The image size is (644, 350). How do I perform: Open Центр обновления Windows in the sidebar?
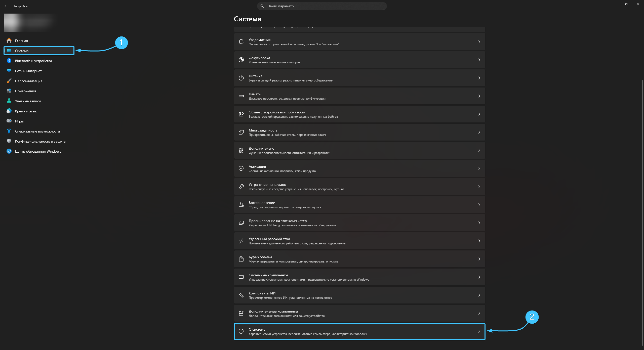38,151
